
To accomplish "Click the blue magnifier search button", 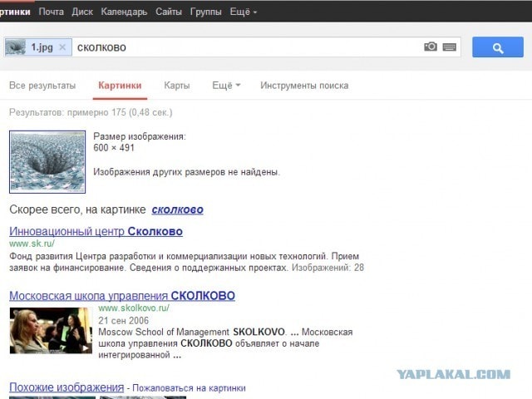I will (x=498, y=47).
